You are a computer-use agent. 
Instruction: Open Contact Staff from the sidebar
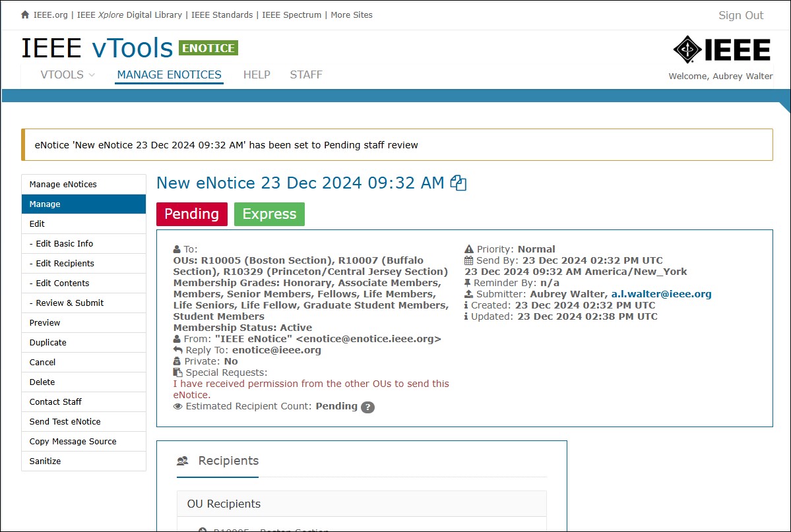coord(84,402)
